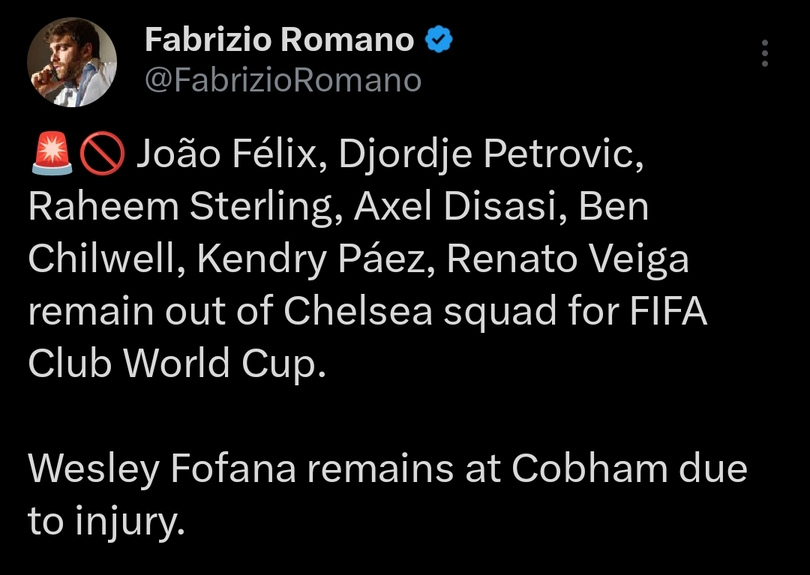Viewport: 810px width, 575px height.
Task: Select the name Wesley Fofana
Action: coord(162,470)
